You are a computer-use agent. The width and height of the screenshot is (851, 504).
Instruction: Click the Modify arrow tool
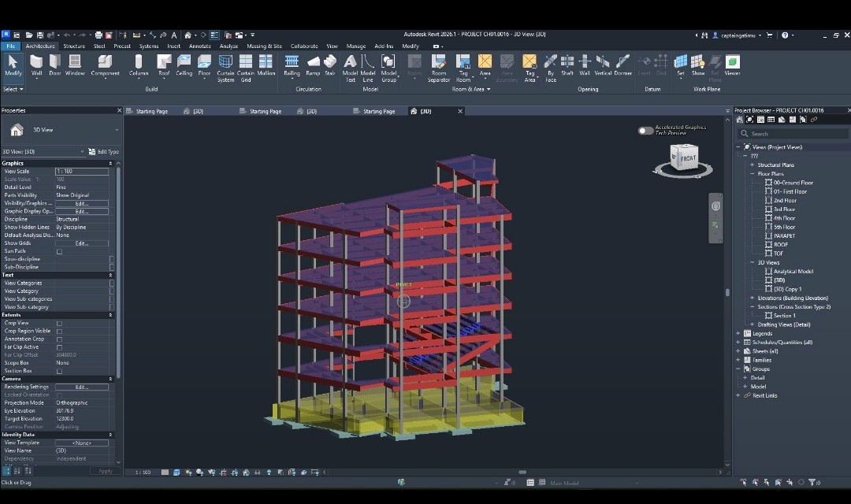click(x=13, y=65)
